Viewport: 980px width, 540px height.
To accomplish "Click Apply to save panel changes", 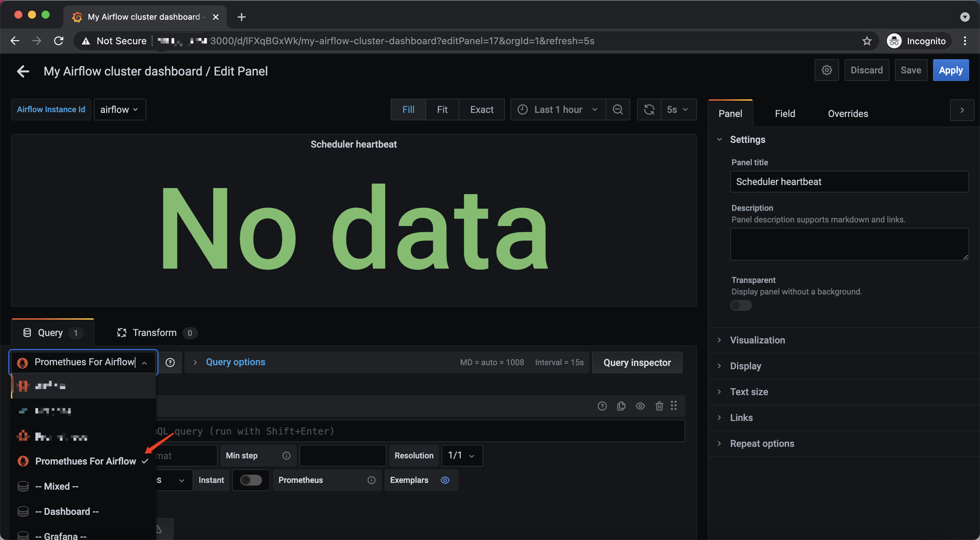I will click(951, 70).
